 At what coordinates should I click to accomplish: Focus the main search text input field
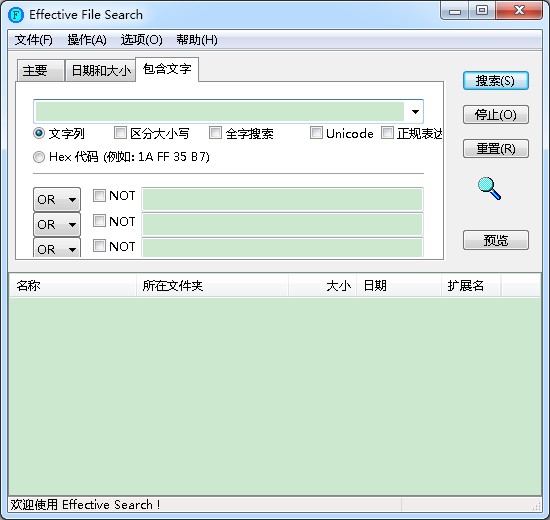click(x=220, y=112)
